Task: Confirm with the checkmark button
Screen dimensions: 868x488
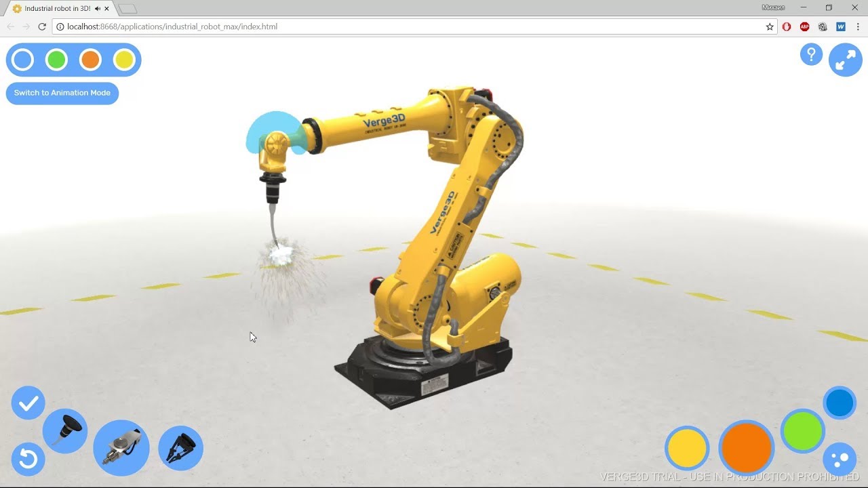Action: (28, 403)
